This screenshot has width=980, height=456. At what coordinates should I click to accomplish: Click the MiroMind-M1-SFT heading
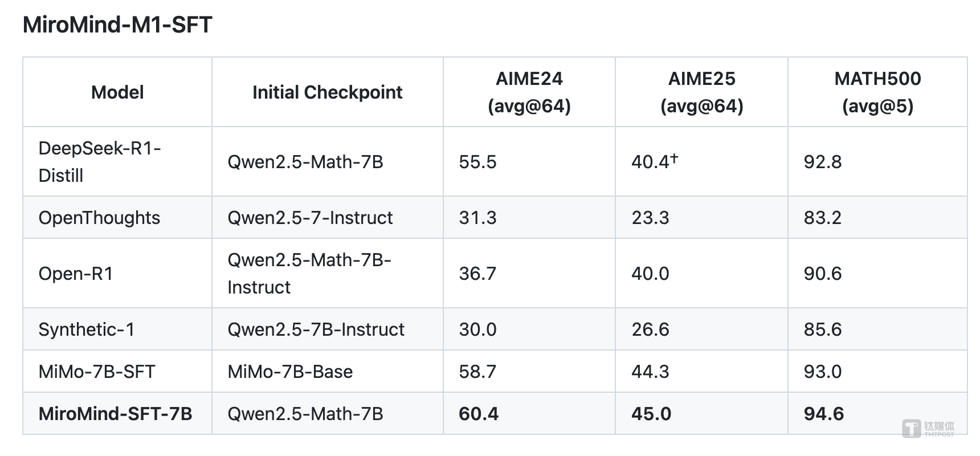(x=117, y=25)
